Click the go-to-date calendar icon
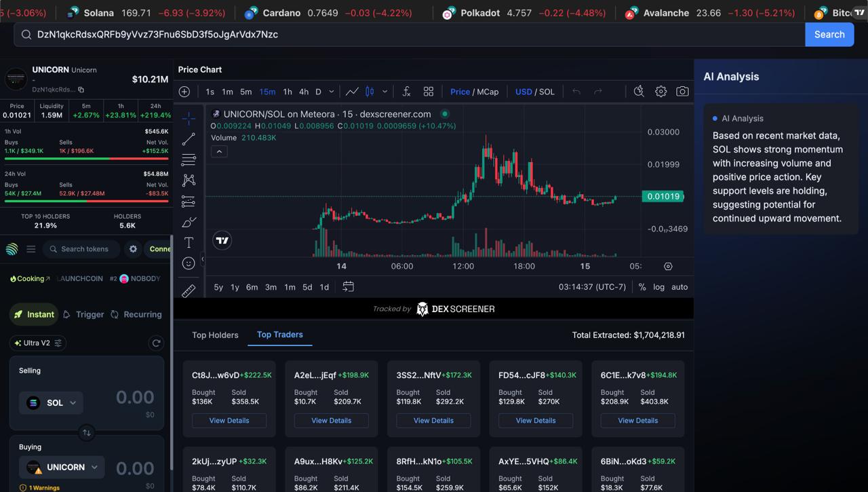 [348, 287]
